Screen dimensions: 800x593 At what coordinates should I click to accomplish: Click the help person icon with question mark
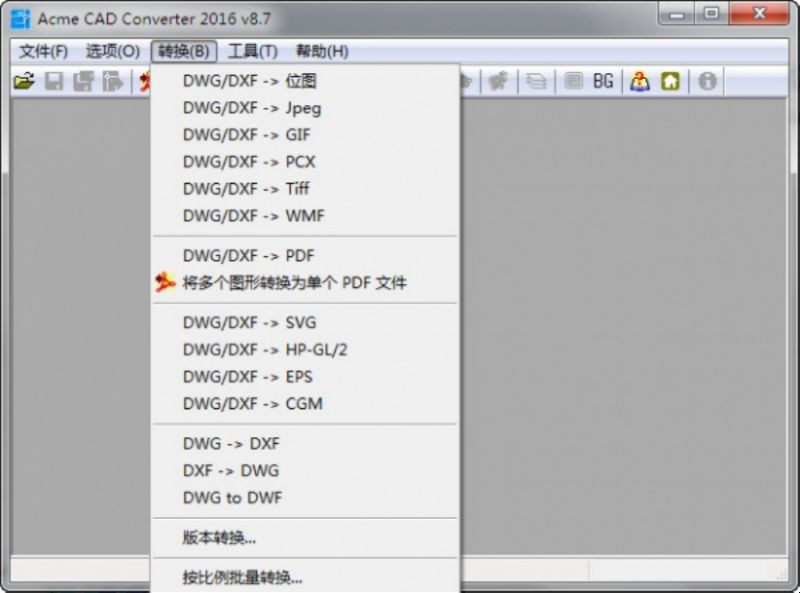click(x=640, y=81)
